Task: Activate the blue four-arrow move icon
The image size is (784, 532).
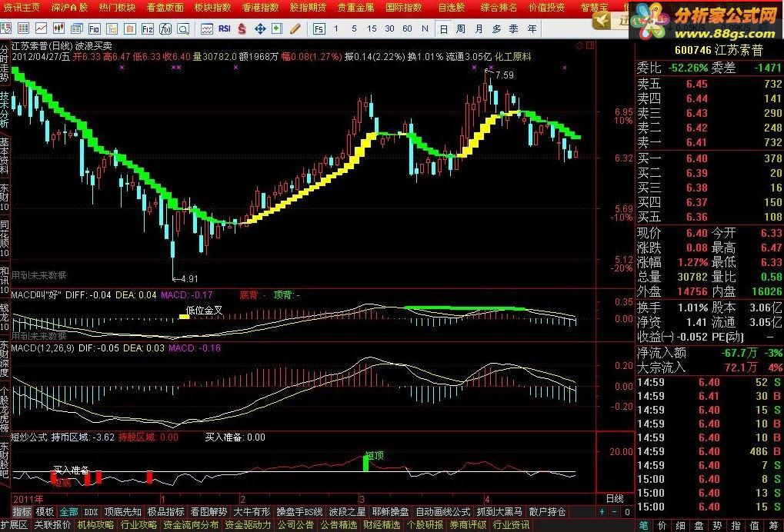Action: click(260, 28)
